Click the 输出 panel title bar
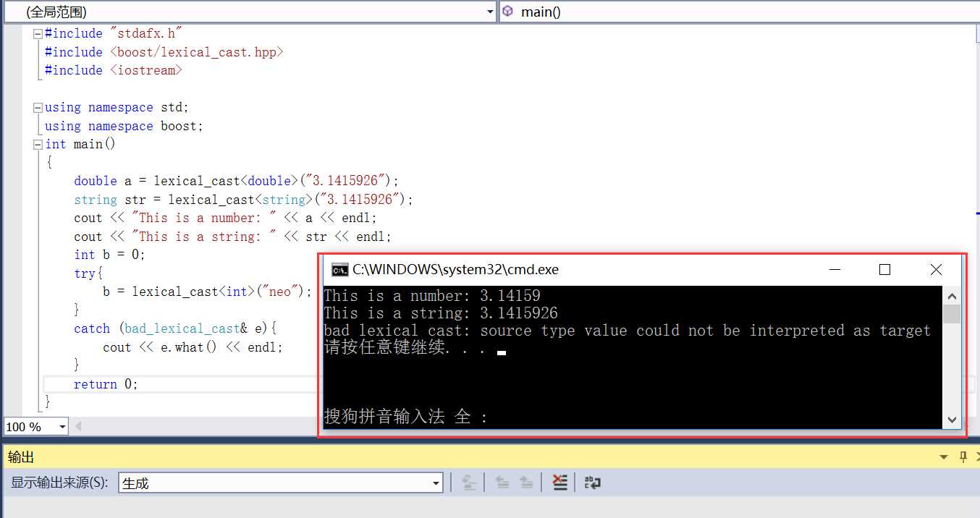Screen dimensions: 980x518 click(490, 457)
